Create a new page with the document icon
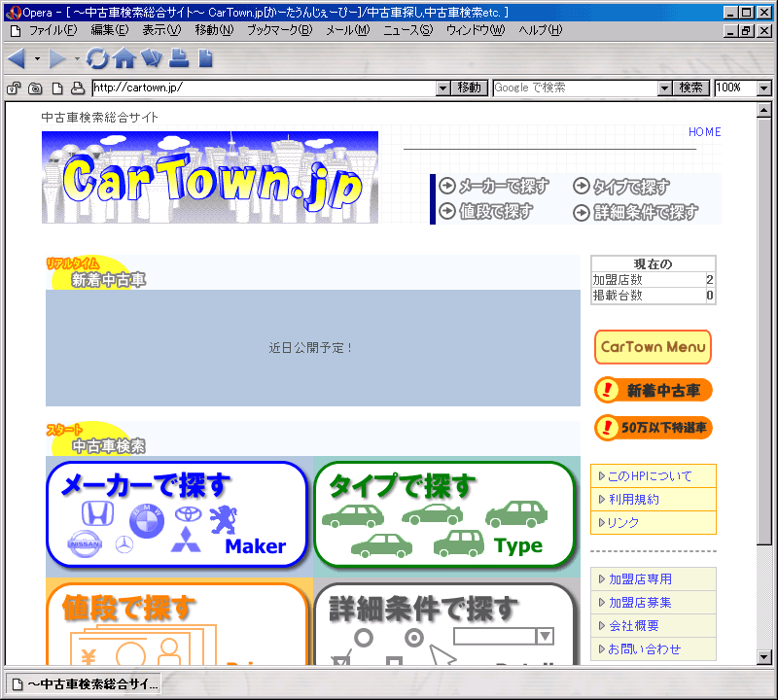Viewport: 778px width, 700px height. (x=205, y=58)
